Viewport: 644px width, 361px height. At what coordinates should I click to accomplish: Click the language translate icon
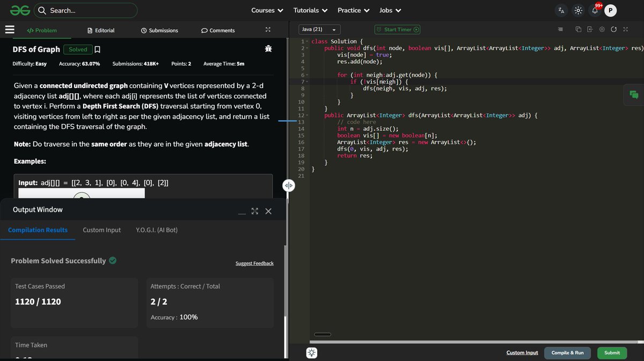pos(561,10)
